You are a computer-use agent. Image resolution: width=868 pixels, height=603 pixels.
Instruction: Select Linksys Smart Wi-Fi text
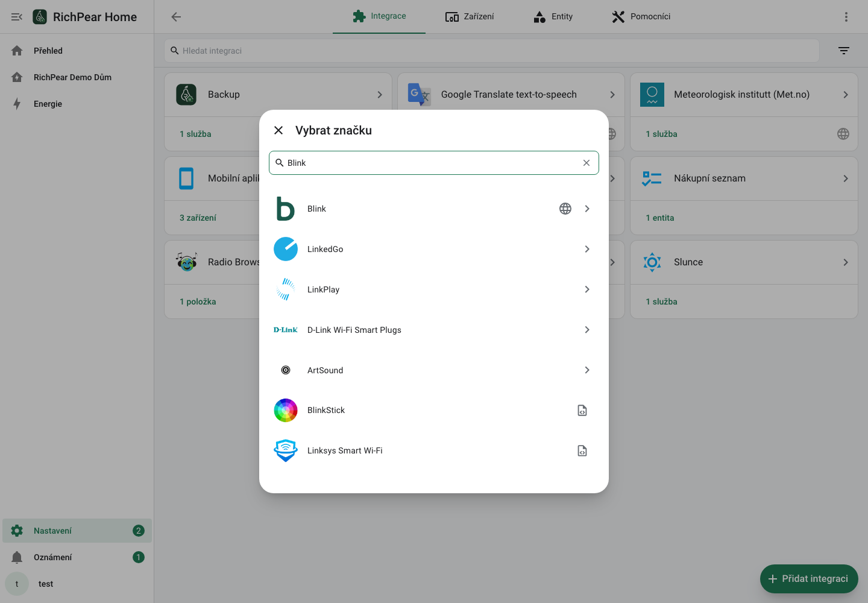345,450
